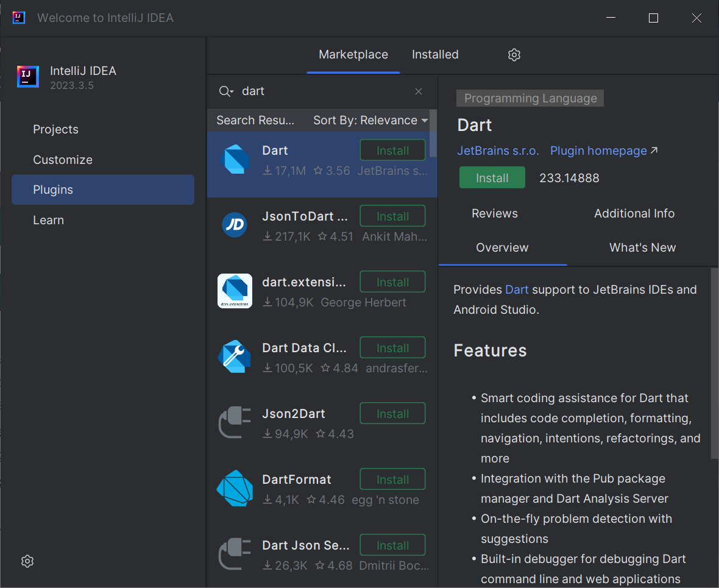Click version number 233.14888

[x=569, y=178]
